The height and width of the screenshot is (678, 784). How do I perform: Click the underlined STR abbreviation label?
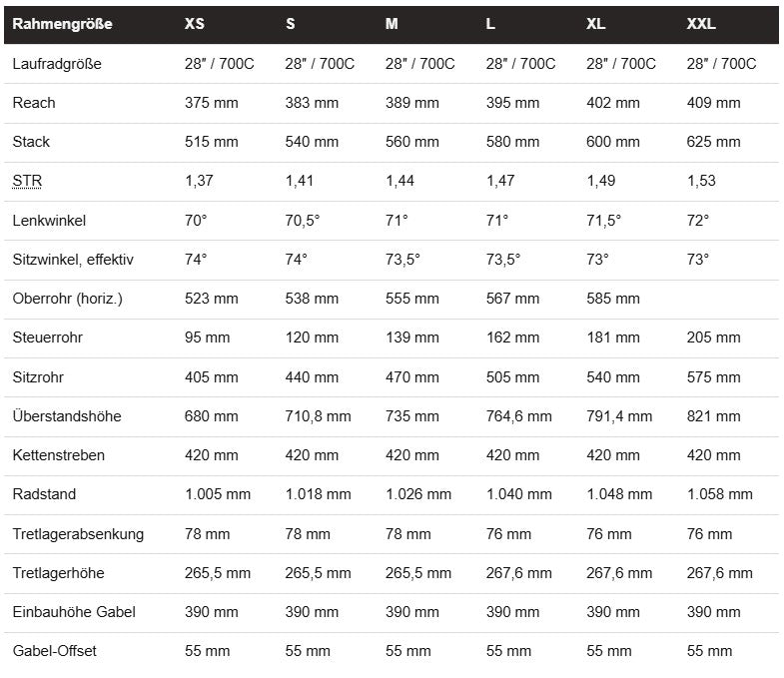[27, 181]
